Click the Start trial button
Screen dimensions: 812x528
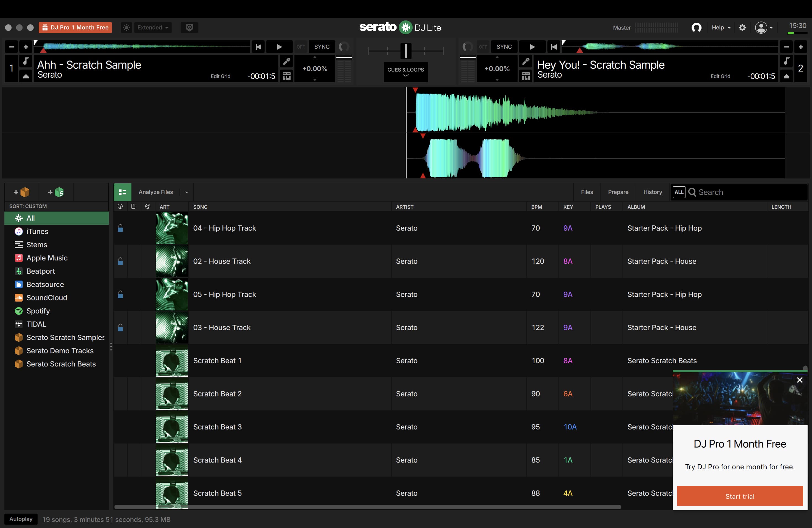[x=740, y=496]
